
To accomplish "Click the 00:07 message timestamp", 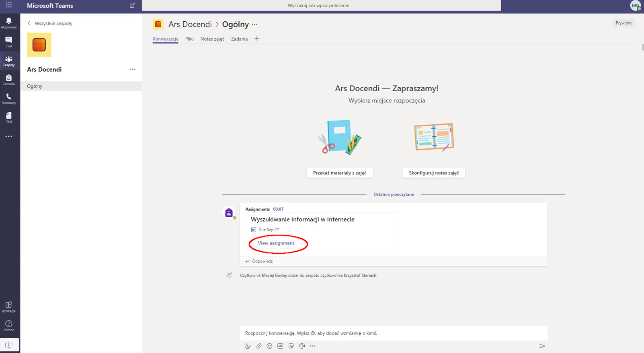I will pyautogui.click(x=278, y=209).
